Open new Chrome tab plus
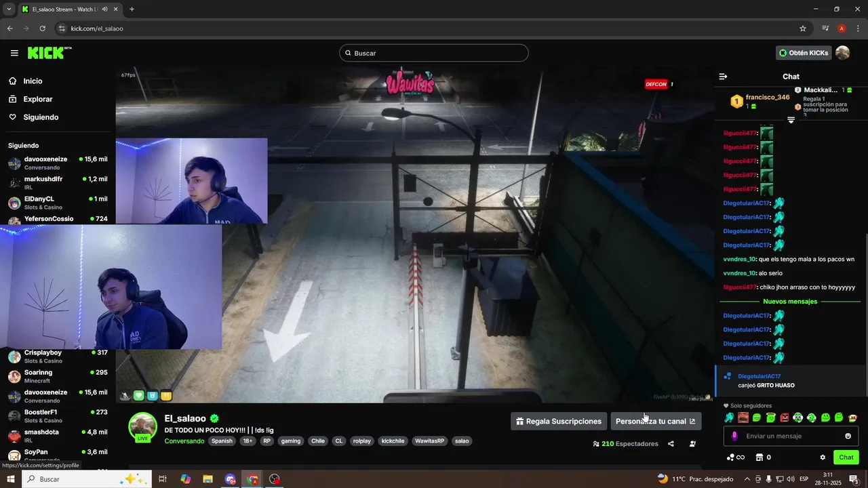Screen dimensions: 868x488 (x=132, y=9)
